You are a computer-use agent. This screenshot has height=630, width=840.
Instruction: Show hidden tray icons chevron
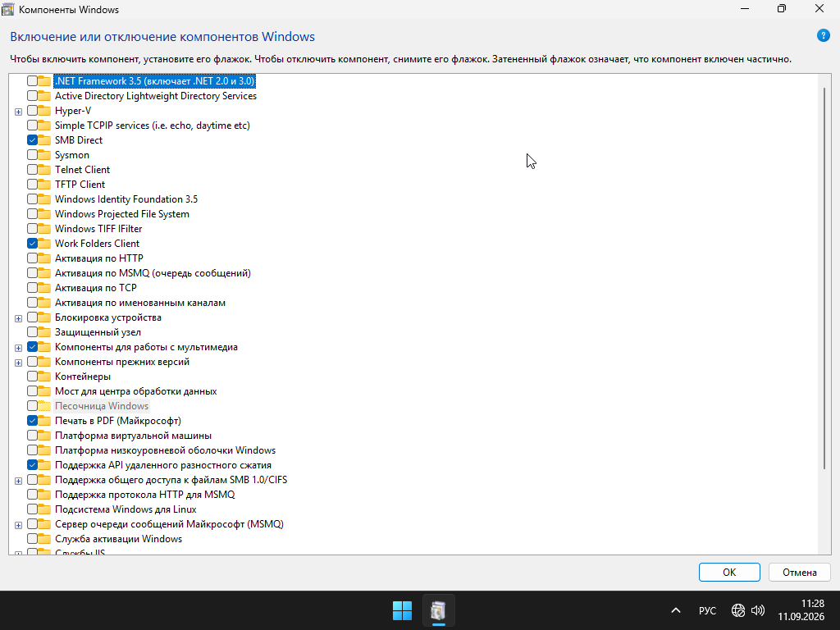[x=676, y=610]
